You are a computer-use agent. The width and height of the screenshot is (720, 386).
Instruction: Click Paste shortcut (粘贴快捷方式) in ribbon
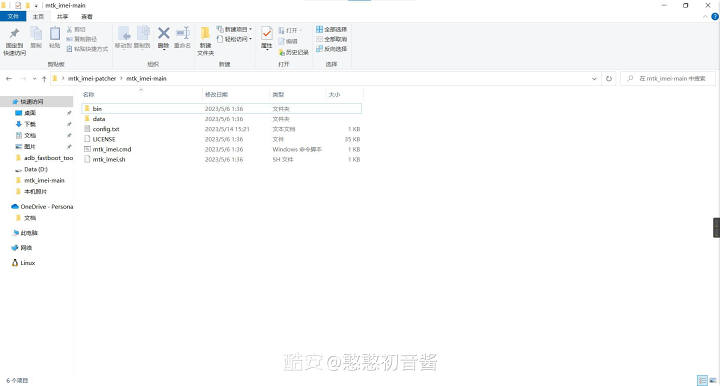(x=87, y=49)
